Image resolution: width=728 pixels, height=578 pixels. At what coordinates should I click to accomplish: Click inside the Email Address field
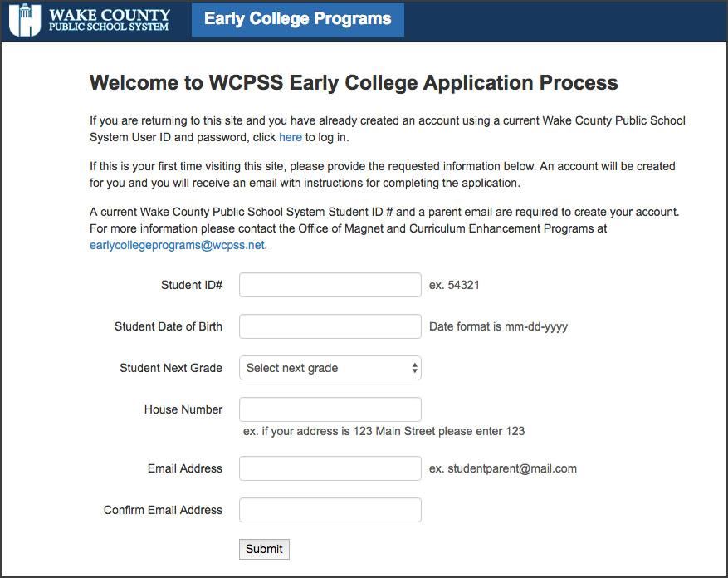coord(330,468)
